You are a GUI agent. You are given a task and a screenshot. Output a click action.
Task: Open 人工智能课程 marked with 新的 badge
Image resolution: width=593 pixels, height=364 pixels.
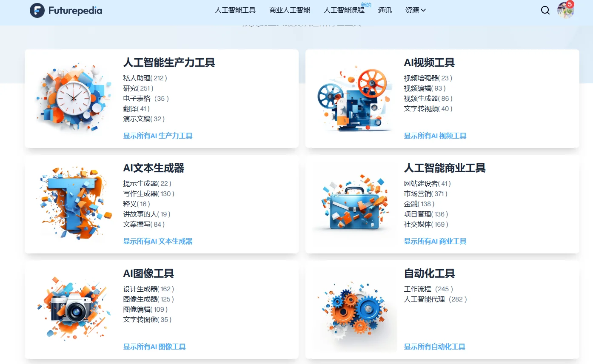point(344,10)
